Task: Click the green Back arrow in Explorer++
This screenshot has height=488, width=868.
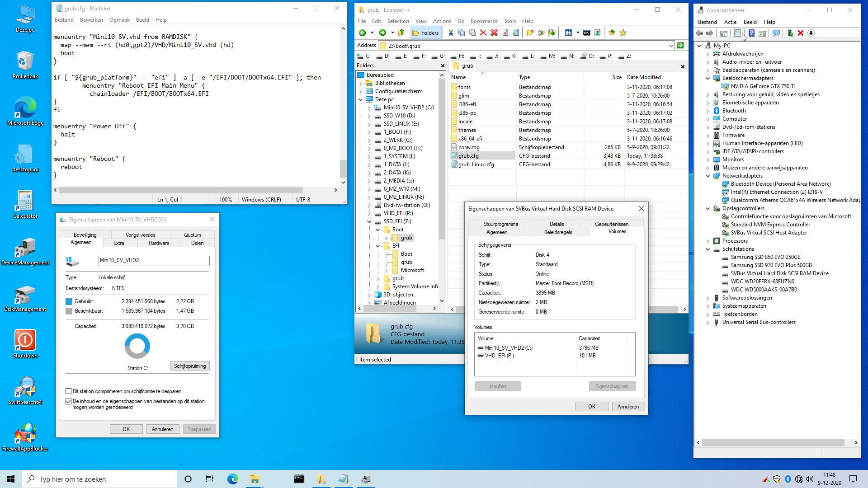Action: 362,33
